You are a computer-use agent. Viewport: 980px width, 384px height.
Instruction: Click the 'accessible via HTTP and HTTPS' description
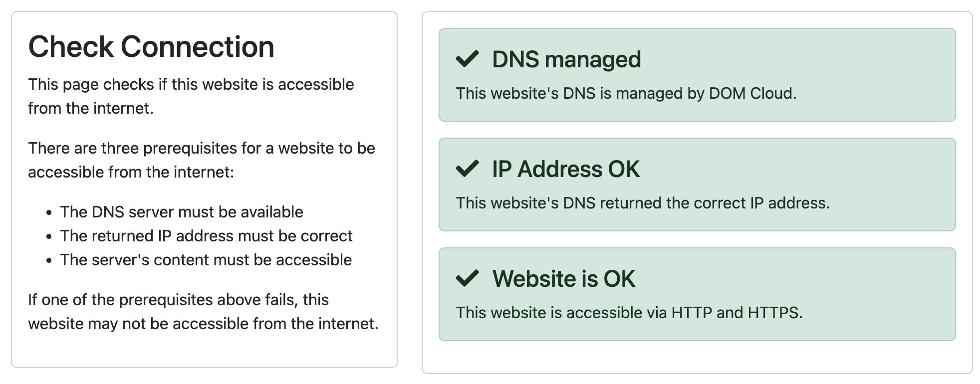tap(629, 313)
